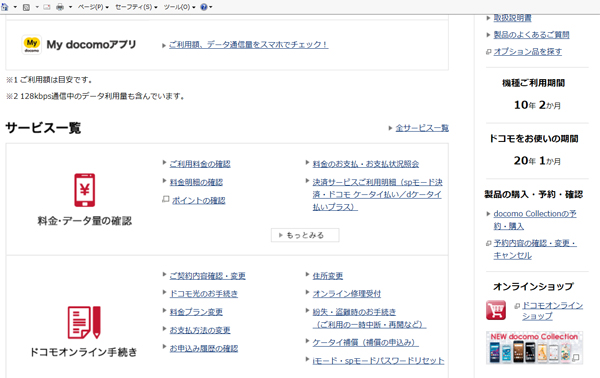Click the ※1 ご利用額は目安です note

[49, 80]
